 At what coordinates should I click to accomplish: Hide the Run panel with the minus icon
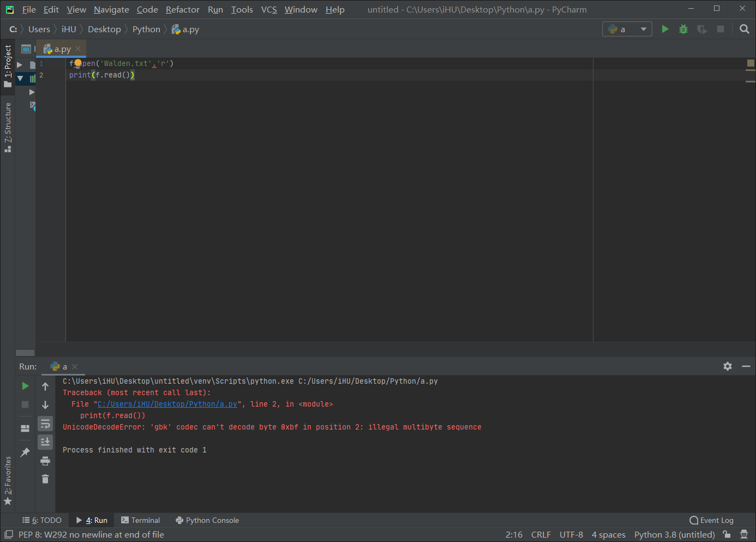(x=746, y=366)
